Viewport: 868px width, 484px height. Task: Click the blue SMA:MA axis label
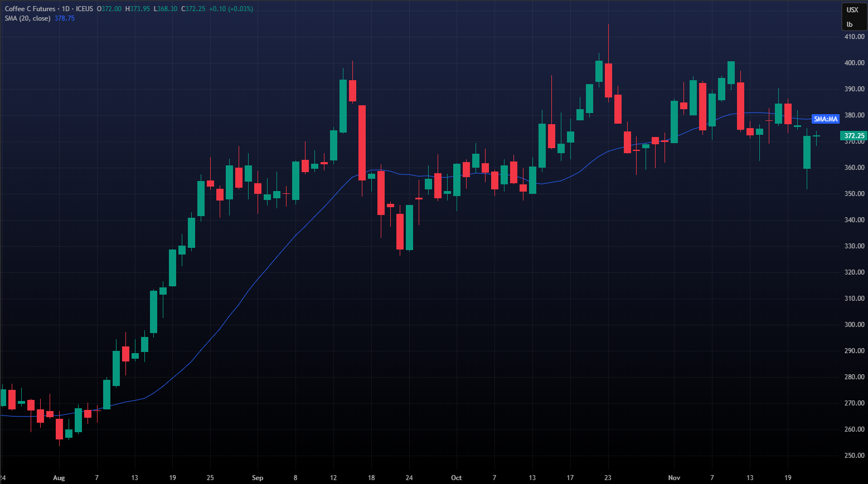[x=825, y=119]
